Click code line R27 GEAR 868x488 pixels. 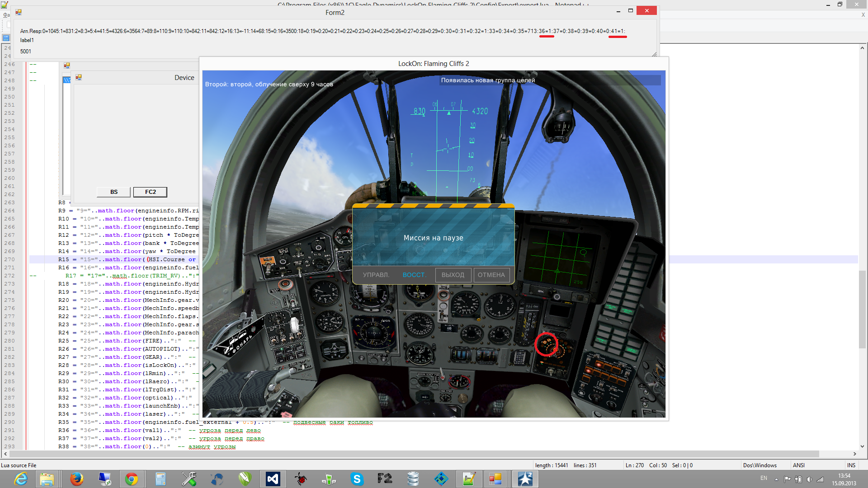127,357
